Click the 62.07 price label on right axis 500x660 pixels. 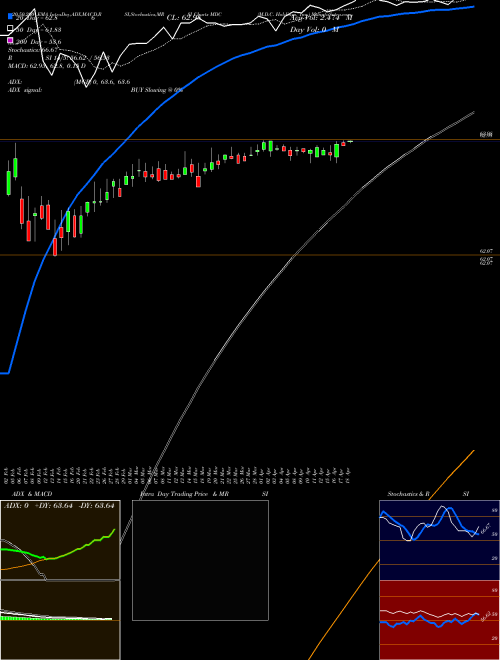486,251
